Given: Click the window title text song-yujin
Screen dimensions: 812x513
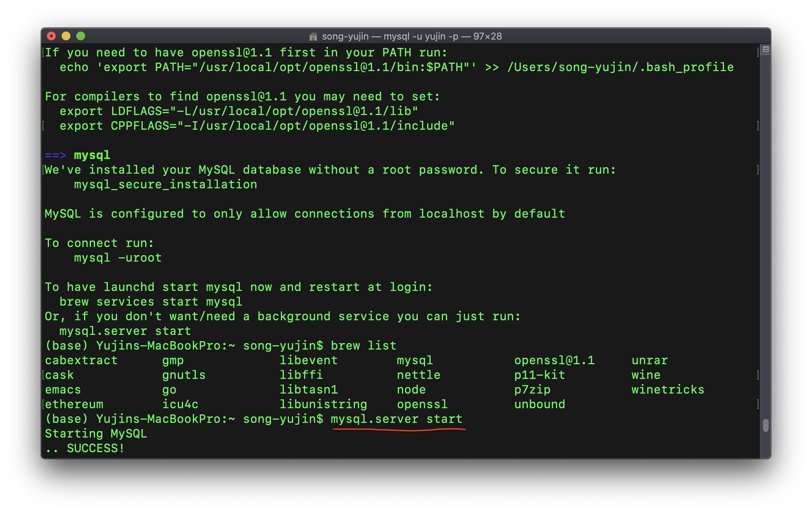Looking at the screenshot, I should coord(345,36).
